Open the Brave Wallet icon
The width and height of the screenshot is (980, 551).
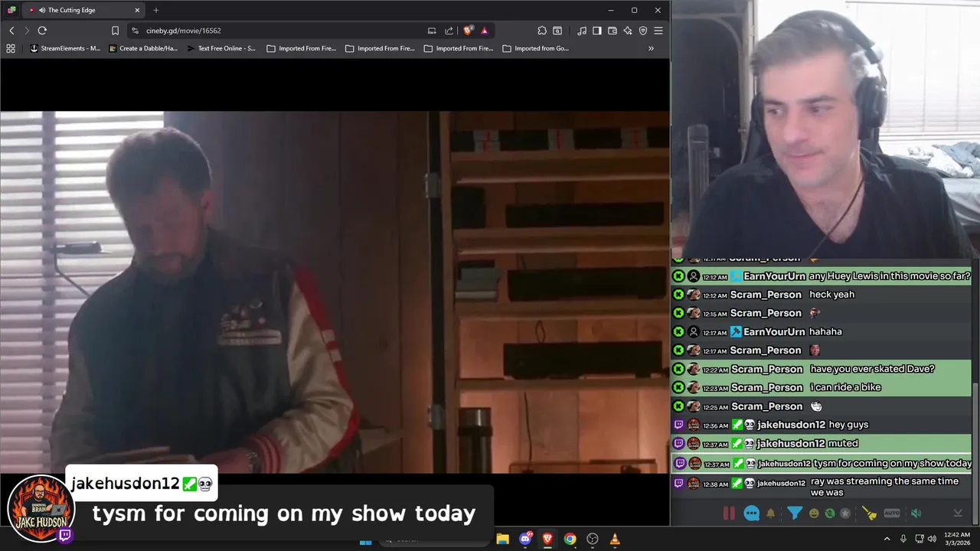point(612,31)
